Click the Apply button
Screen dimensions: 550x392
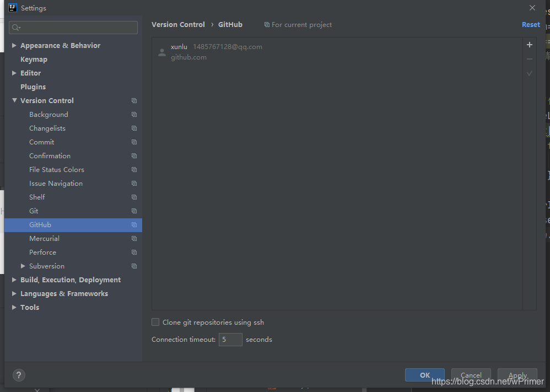(x=517, y=375)
